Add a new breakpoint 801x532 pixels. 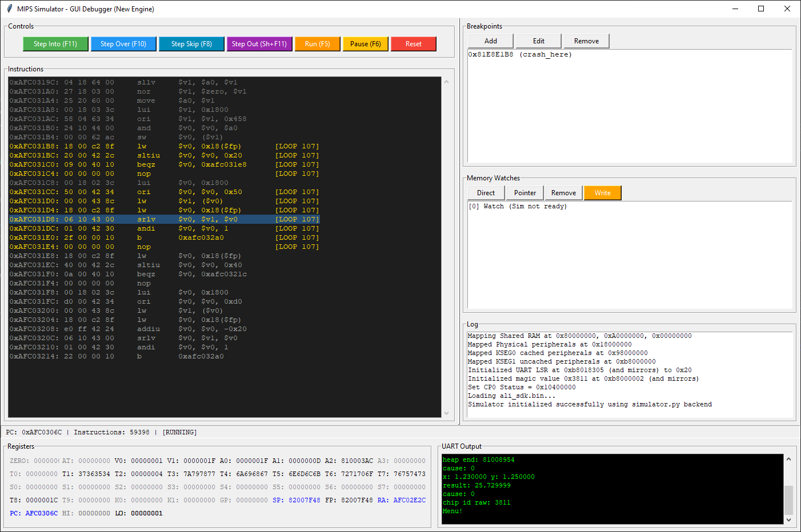490,41
